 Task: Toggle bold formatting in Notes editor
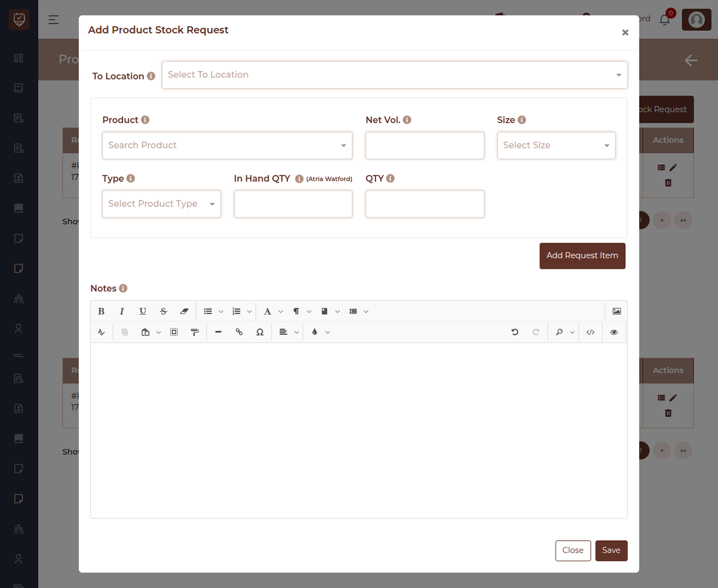(101, 311)
